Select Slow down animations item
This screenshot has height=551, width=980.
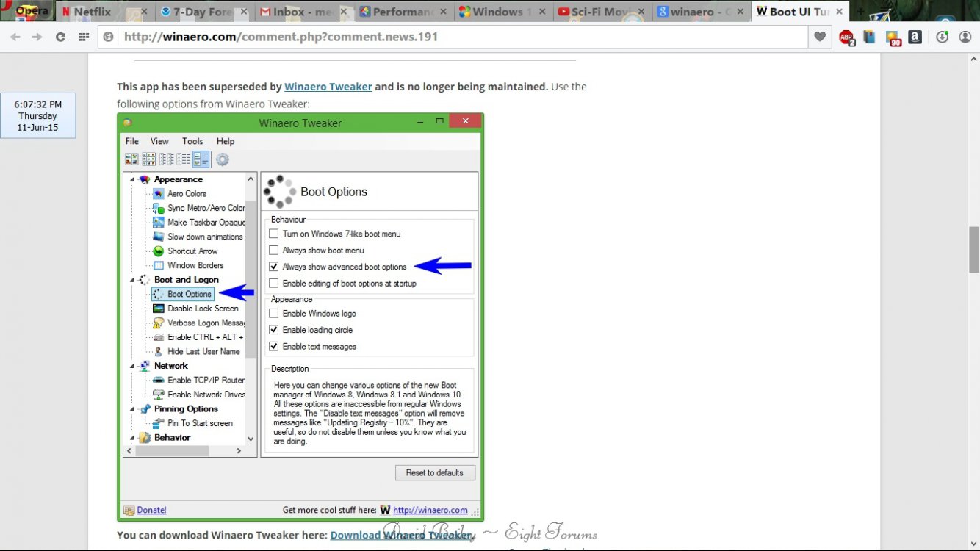pyautogui.click(x=198, y=237)
